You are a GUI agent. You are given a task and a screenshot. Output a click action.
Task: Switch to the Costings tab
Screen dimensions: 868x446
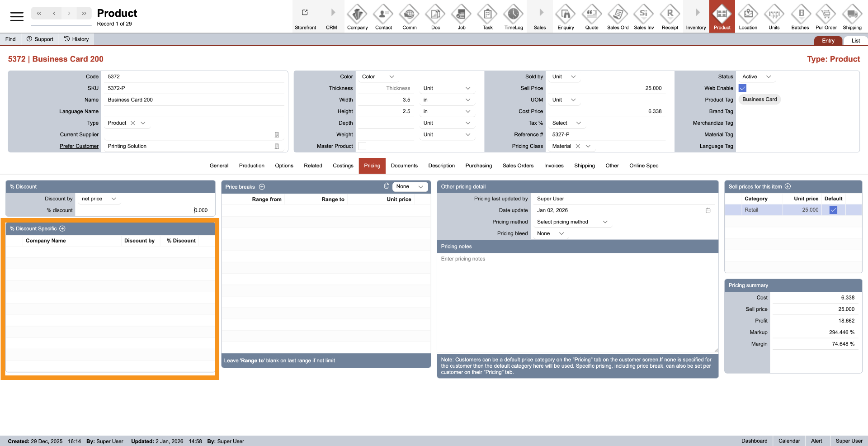pos(343,166)
